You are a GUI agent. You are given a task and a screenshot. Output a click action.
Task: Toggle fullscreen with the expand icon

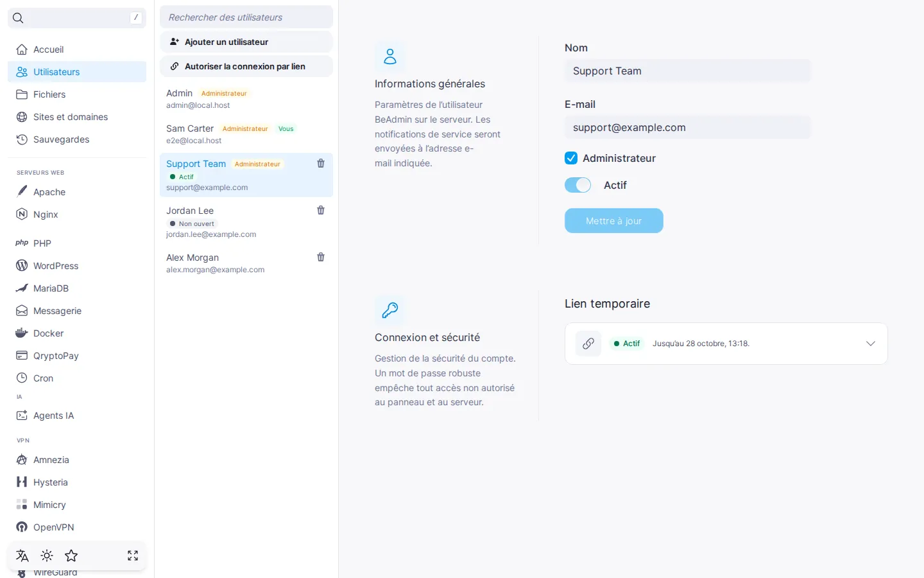click(133, 556)
